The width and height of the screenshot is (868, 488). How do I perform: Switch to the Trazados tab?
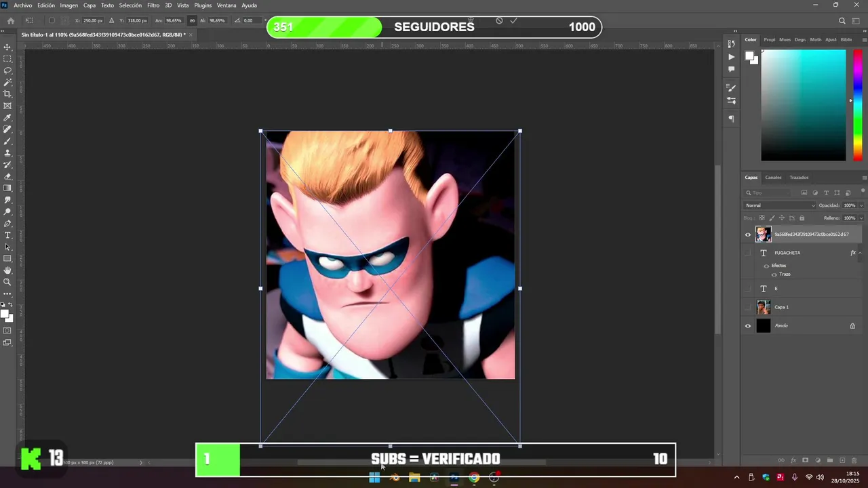(799, 178)
